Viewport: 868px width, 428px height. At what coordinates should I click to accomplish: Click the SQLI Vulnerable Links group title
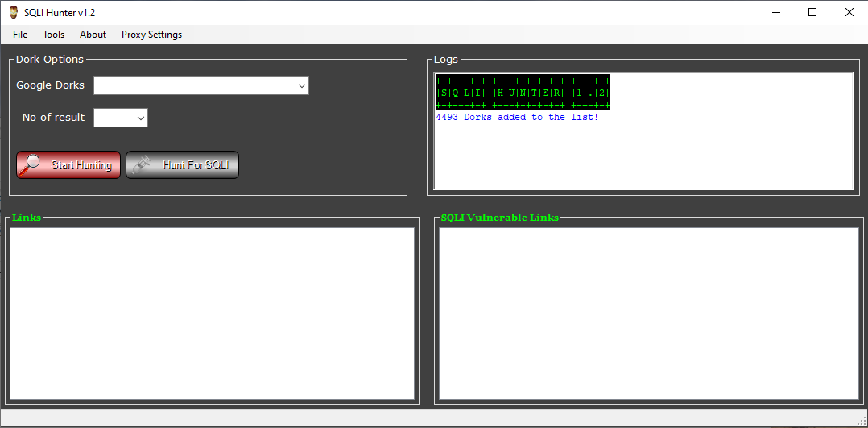click(x=500, y=218)
